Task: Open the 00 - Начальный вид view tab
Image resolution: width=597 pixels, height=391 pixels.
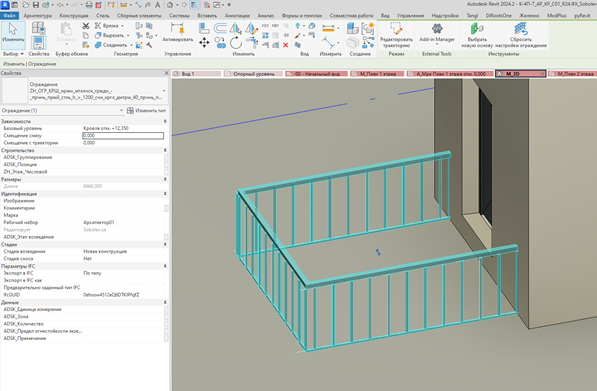Action: point(316,74)
